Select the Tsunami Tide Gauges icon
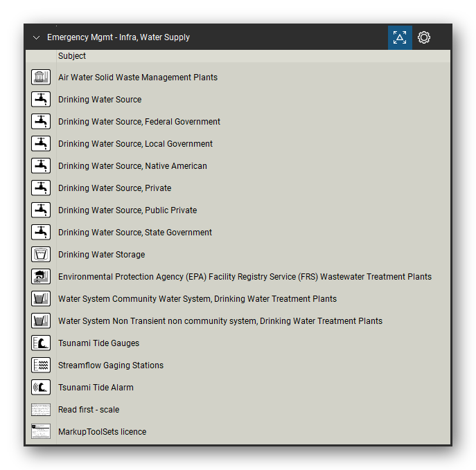Viewport: 476px width, 470px height. [41, 343]
